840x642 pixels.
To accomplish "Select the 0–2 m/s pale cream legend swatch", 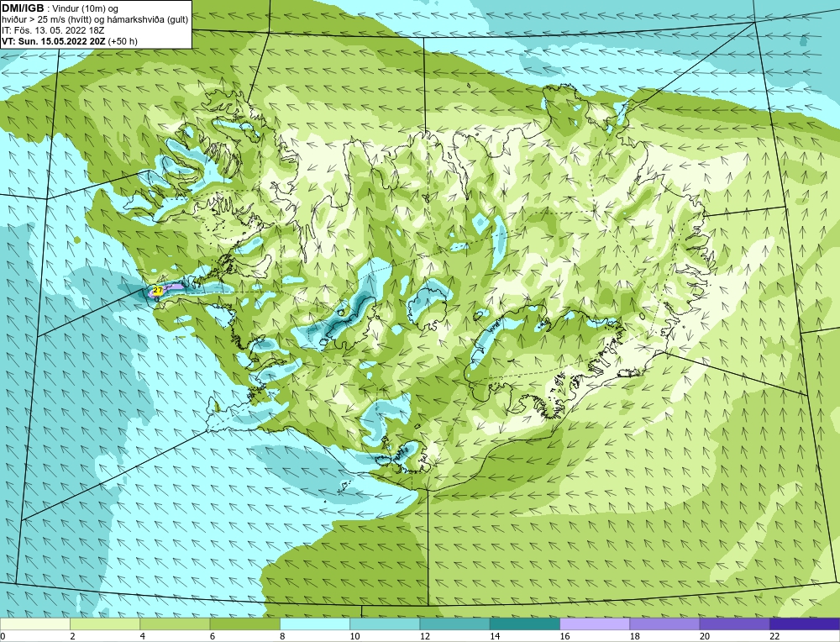I will pos(34,624).
